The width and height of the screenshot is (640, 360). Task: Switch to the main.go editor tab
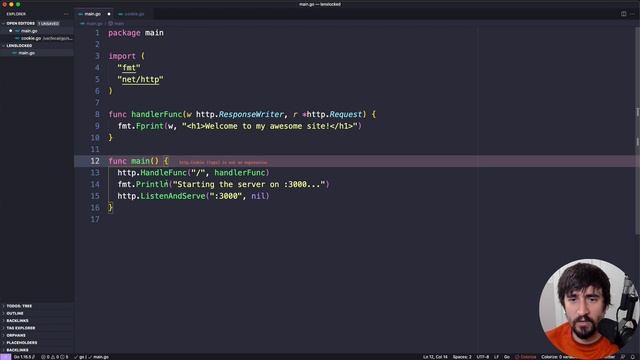point(93,14)
